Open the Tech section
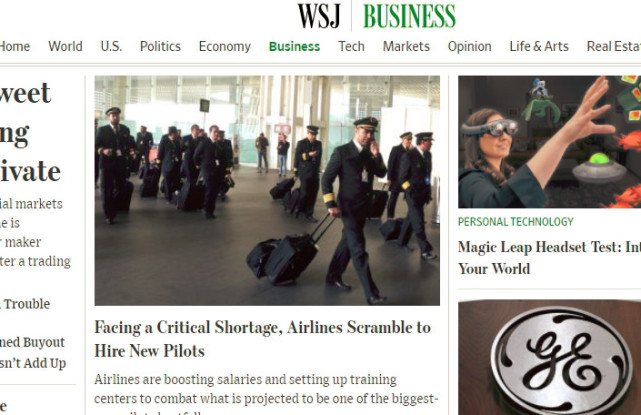This screenshot has height=415, width=641. [x=351, y=46]
